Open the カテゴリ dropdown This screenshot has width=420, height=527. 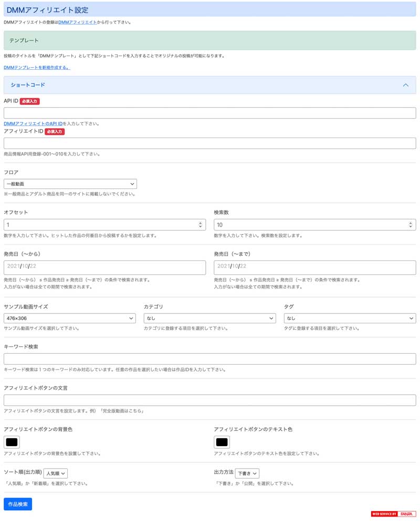click(210, 318)
